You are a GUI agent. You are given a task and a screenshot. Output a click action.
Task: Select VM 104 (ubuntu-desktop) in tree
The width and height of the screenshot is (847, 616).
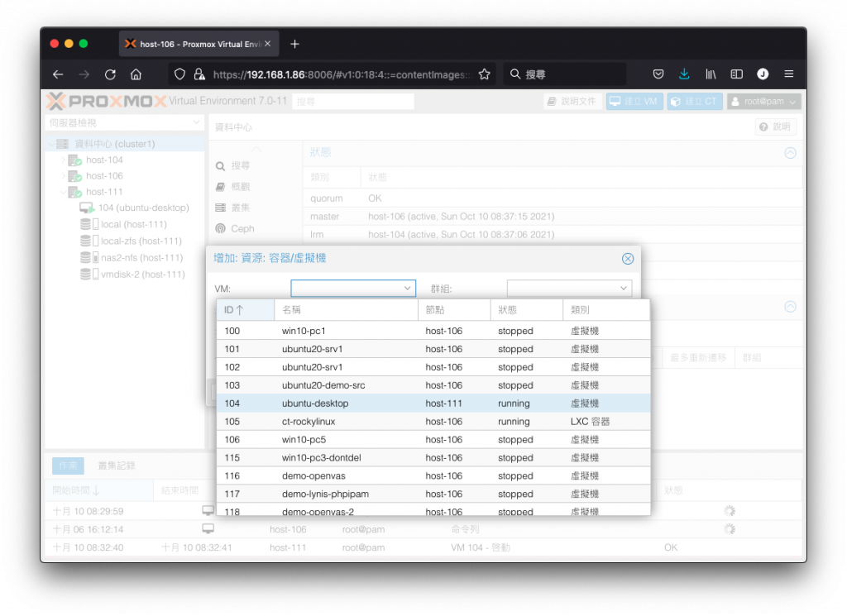point(135,208)
